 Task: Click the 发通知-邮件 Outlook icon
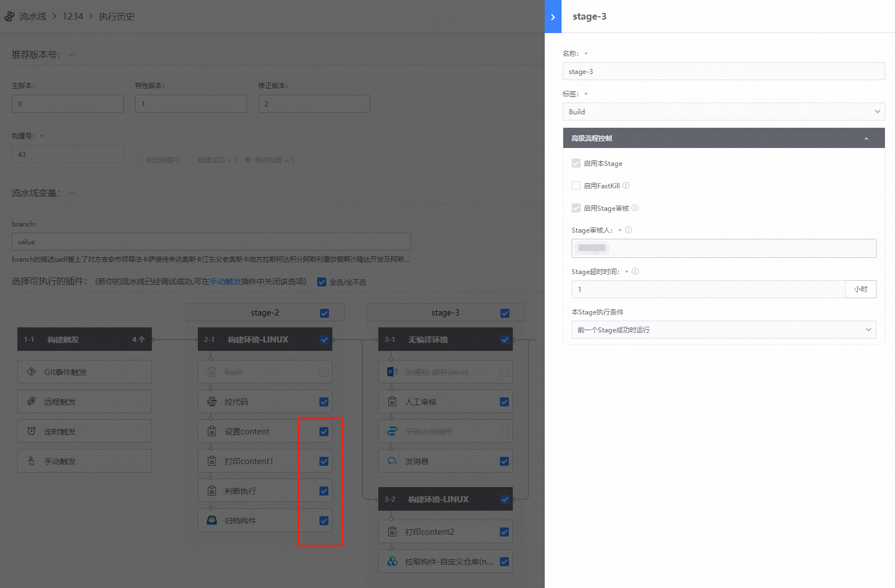(x=392, y=372)
